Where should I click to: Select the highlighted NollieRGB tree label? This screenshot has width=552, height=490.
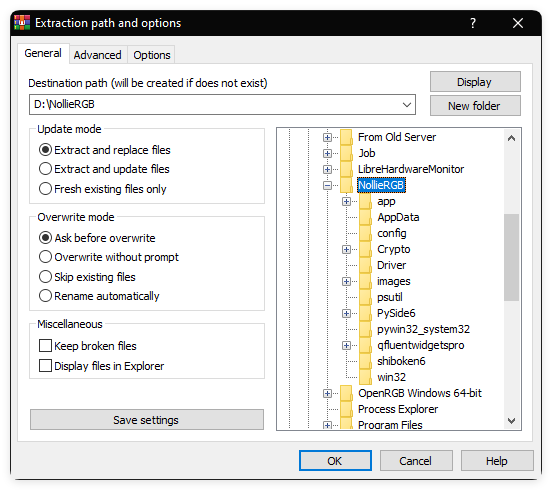(381, 185)
